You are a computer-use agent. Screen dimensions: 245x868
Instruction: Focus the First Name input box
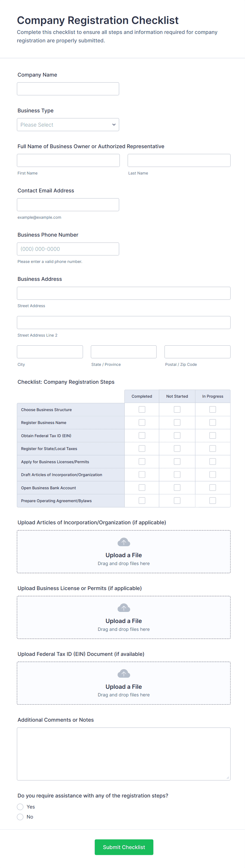click(68, 160)
